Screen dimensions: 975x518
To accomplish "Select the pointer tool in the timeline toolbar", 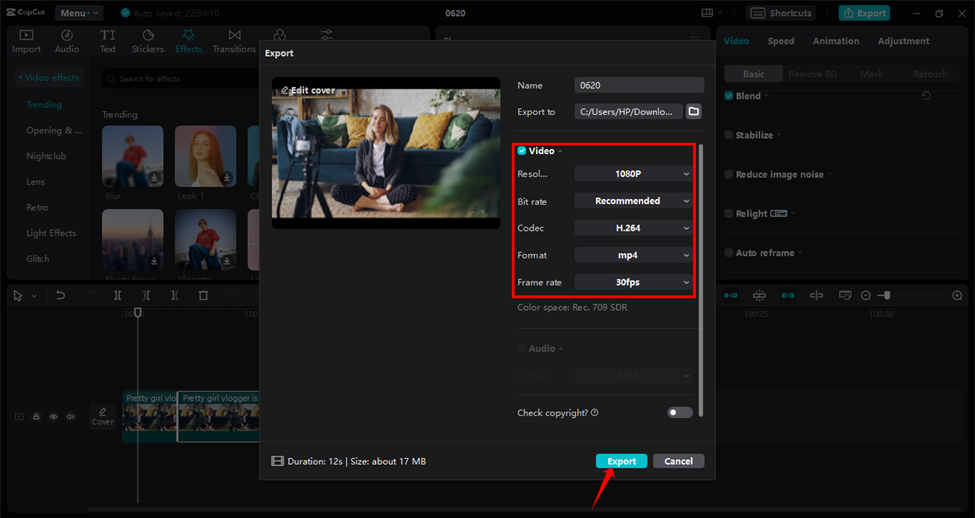I will coord(18,296).
